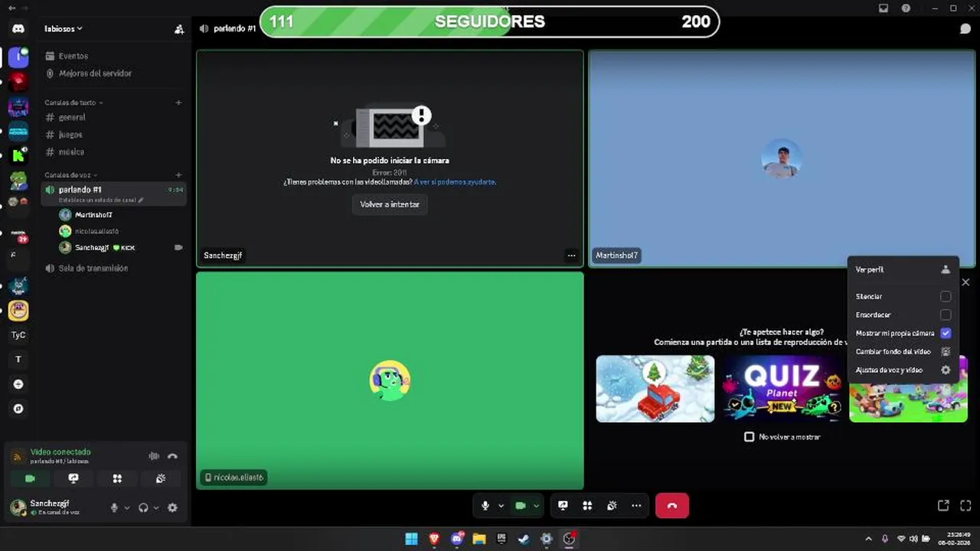Open the Kick server icon in server list

click(18, 155)
